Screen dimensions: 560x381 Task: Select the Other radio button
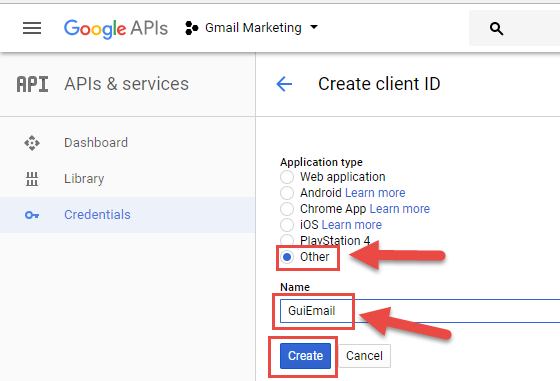[x=287, y=257]
